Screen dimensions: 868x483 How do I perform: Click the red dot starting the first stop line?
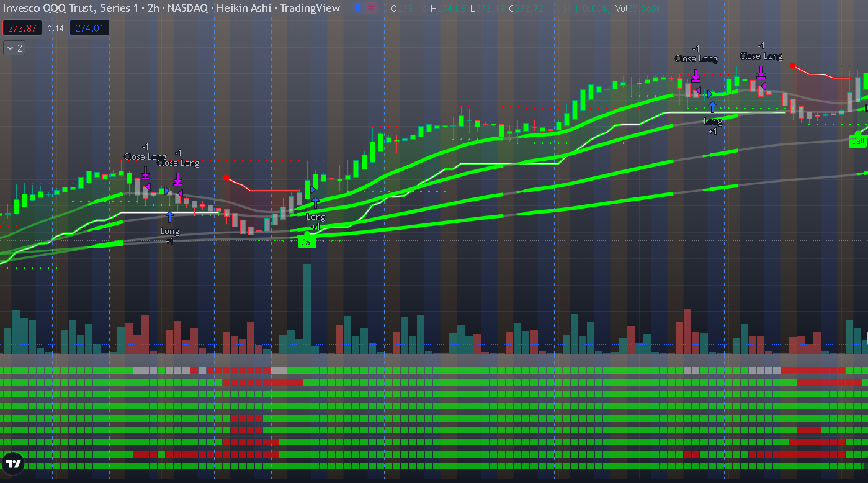(226, 178)
